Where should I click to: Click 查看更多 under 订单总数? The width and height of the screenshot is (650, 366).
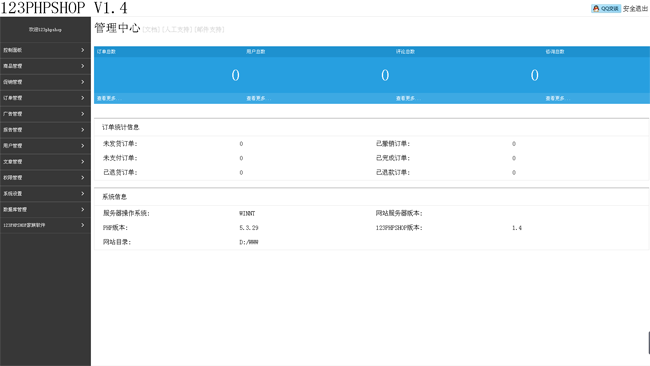109,98
